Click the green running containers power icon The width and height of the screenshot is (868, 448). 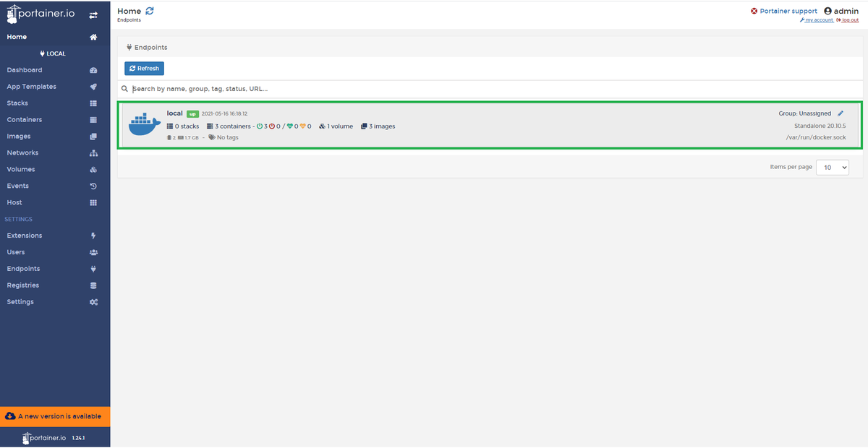click(x=260, y=126)
